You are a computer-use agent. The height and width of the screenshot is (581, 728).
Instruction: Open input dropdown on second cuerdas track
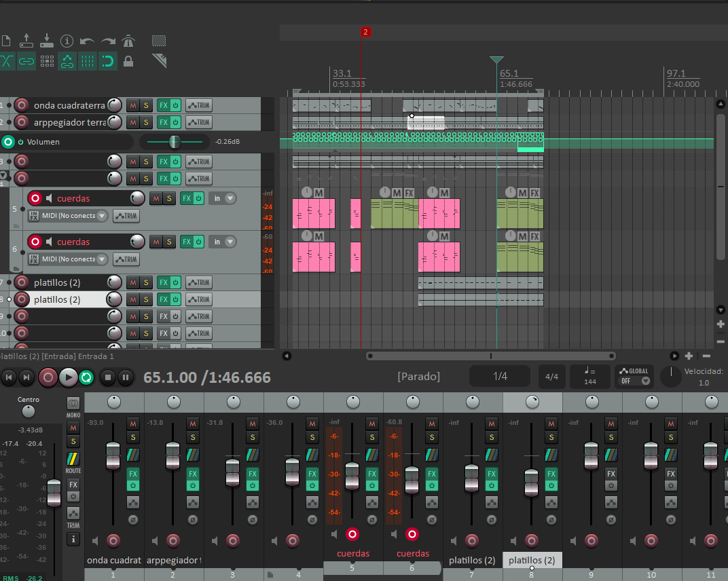tap(222, 242)
